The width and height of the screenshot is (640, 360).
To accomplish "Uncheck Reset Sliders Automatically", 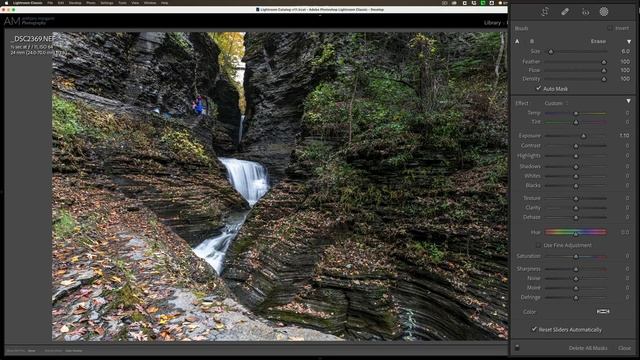I will (x=534, y=329).
